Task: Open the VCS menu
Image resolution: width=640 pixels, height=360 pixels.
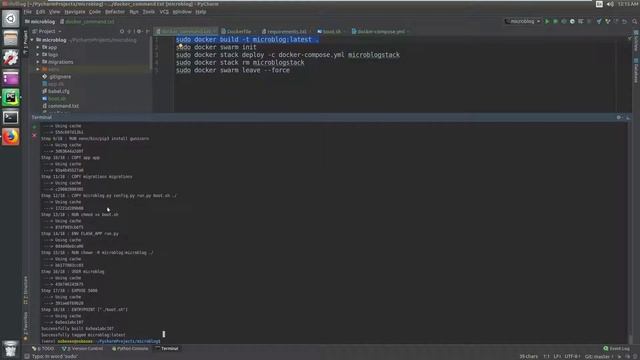Action: point(164,12)
